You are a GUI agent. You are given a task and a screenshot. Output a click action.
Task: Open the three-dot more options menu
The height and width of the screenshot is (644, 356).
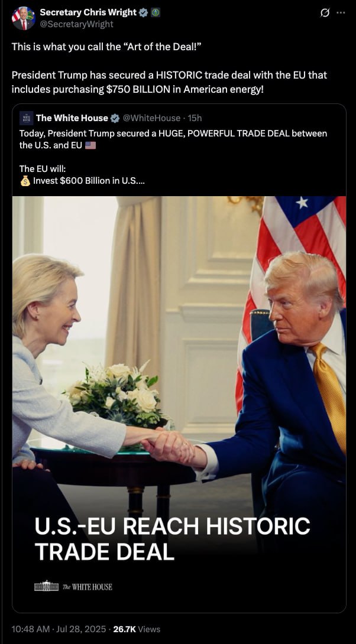click(x=341, y=13)
